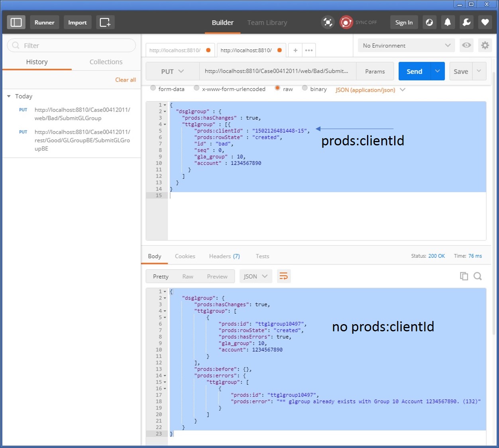The height and width of the screenshot is (448, 499).
Task: Click the Clear all link
Action: click(125, 80)
